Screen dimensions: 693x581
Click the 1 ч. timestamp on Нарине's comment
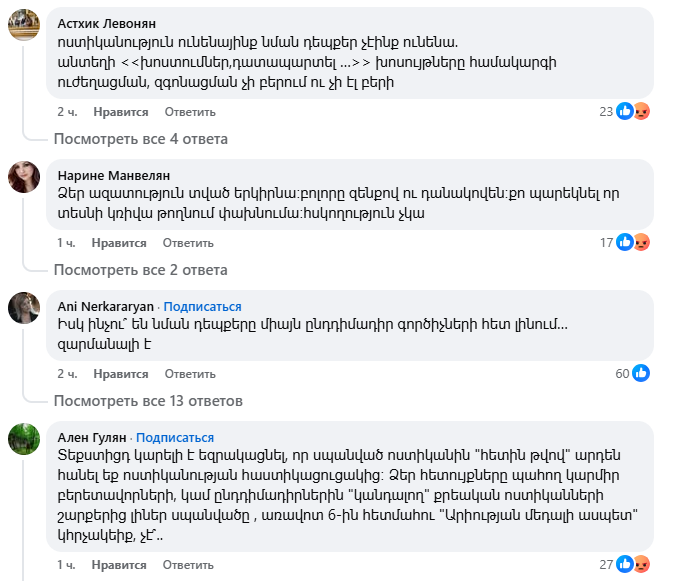66,242
